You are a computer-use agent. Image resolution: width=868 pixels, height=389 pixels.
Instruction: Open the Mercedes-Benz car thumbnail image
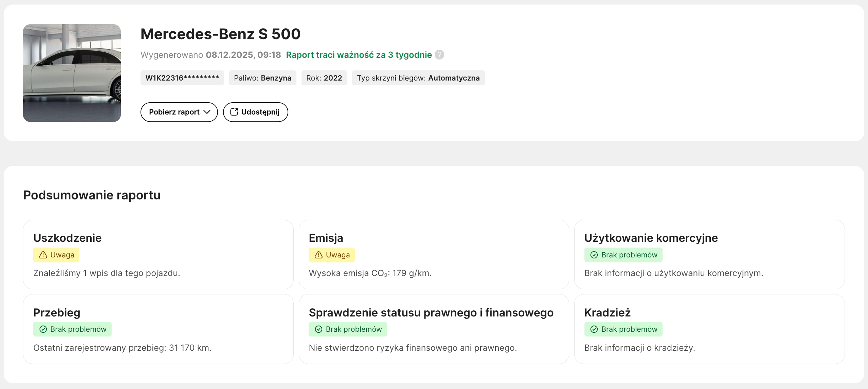point(72,73)
